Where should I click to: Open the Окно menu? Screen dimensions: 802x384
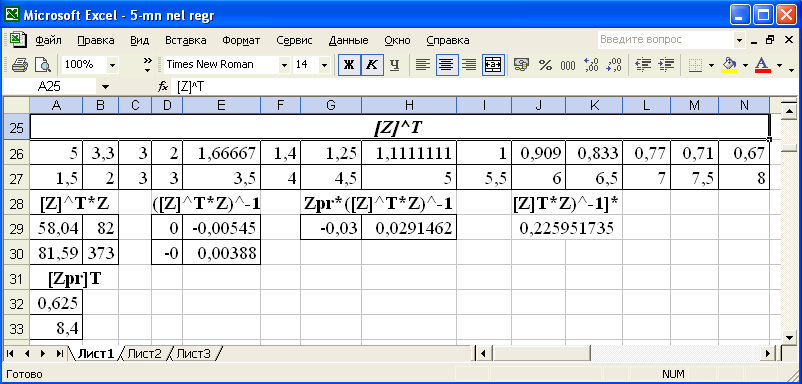(397, 40)
